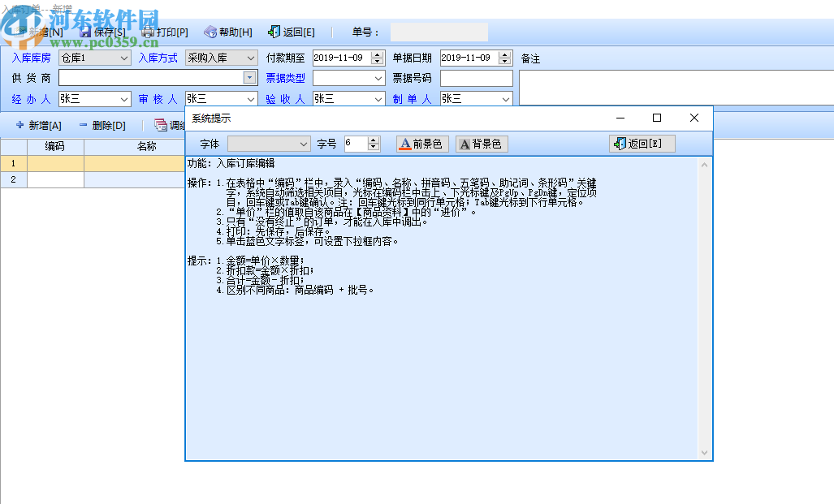Click the text '功能: 入库订库编辑'
This screenshot has width=834, height=504.
[231, 164]
